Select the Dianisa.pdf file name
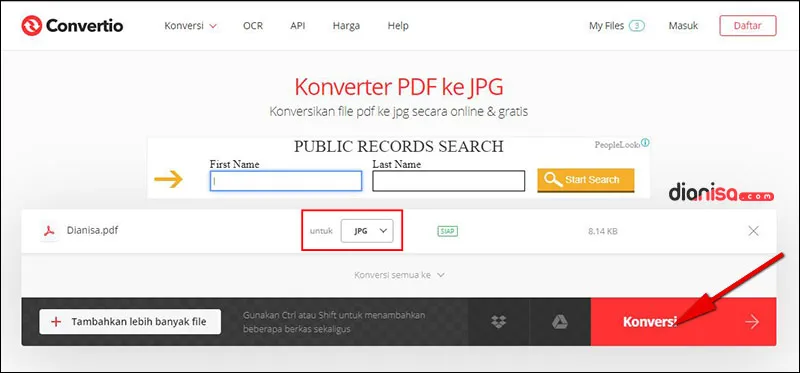This screenshot has height=373, width=800. [92, 230]
